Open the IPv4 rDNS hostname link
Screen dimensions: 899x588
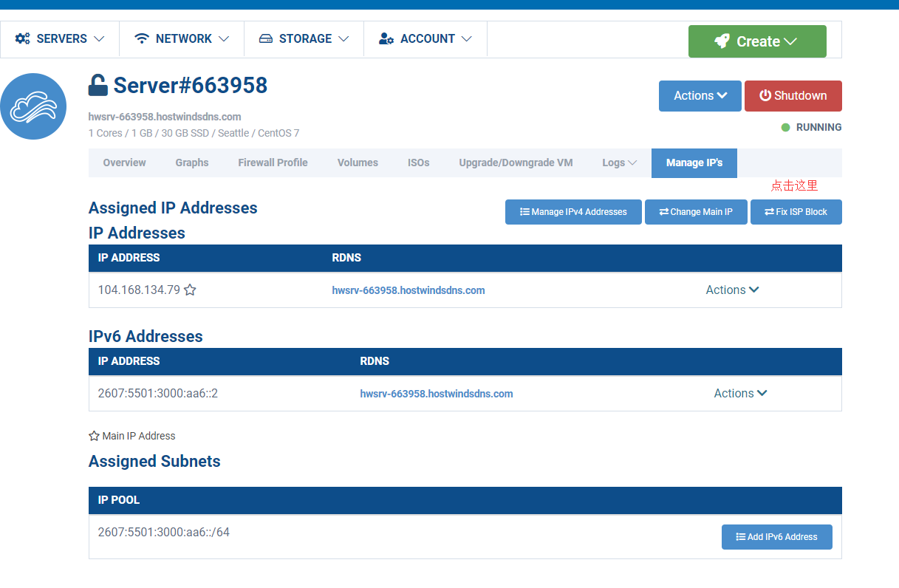tap(409, 290)
